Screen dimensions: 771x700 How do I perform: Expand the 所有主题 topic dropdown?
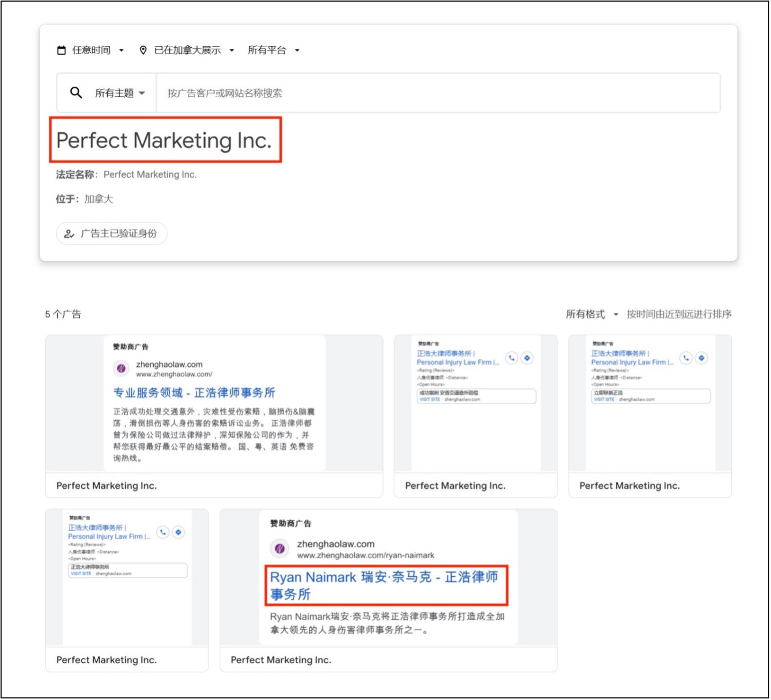[x=120, y=93]
